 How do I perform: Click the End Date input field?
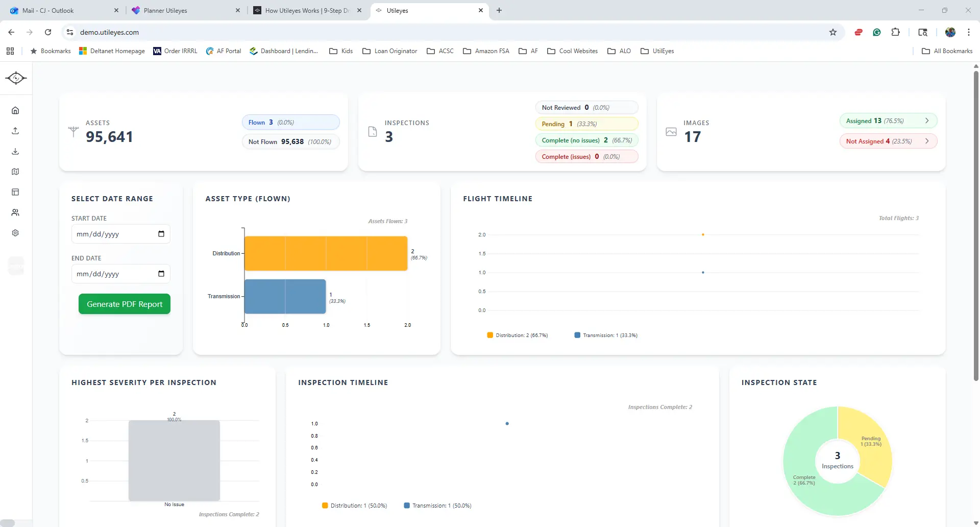121,274
